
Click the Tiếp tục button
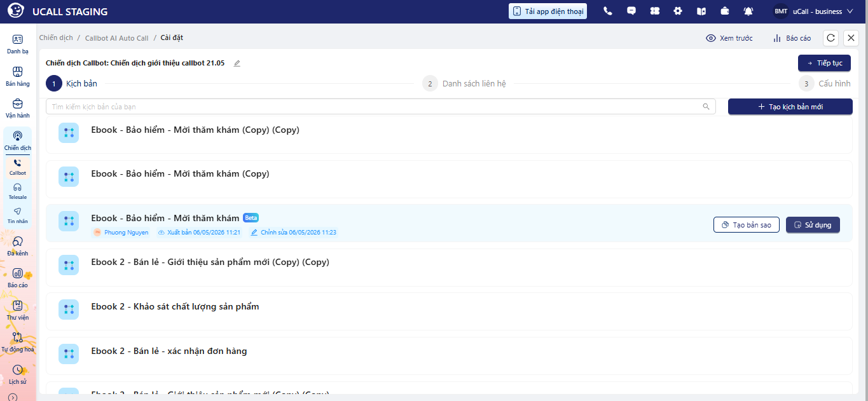click(824, 63)
